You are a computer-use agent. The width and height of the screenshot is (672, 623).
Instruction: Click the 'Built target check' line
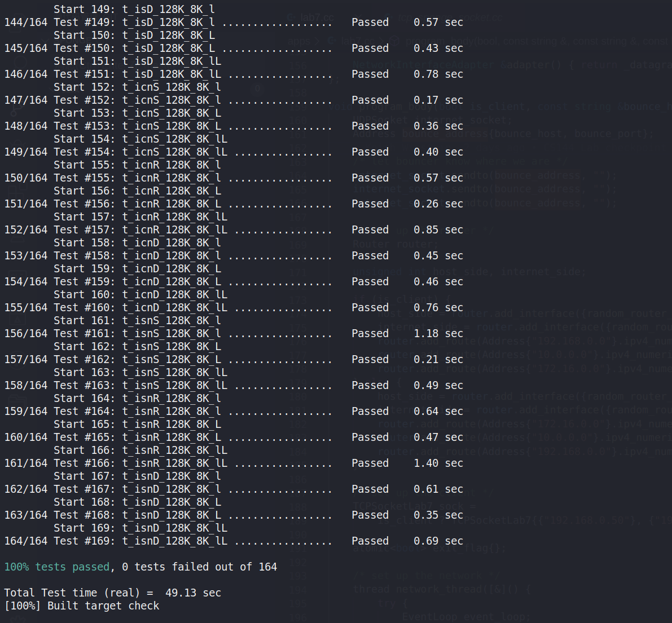click(82, 606)
